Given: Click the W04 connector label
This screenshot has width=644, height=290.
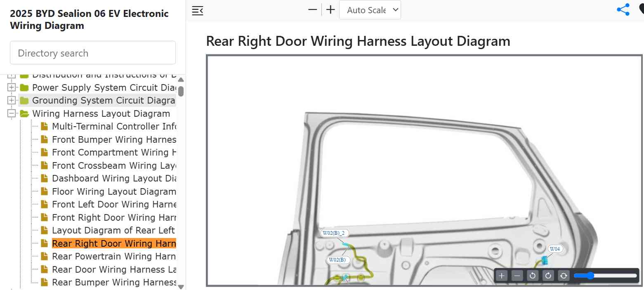Looking at the screenshot, I should [x=555, y=249].
